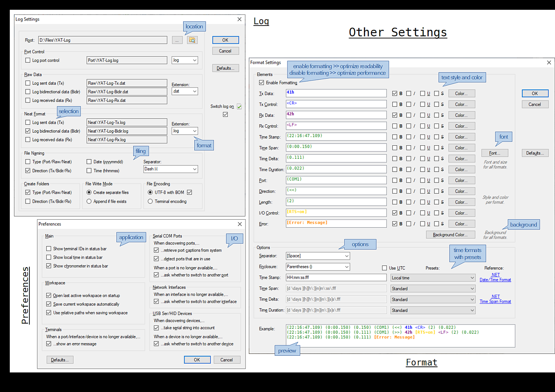Image resolution: width=555 pixels, height=392 pixels.
Task: Enable underline for Rx Data
Action: click(423, 115)
